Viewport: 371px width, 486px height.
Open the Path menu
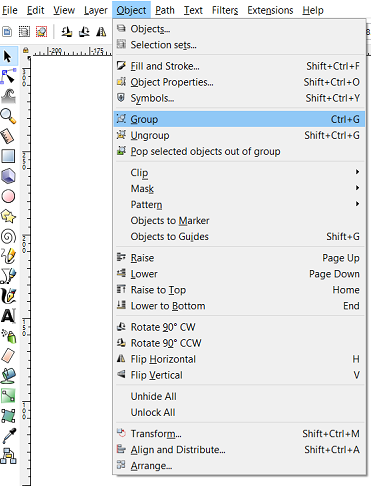click(x=165, y=10)
